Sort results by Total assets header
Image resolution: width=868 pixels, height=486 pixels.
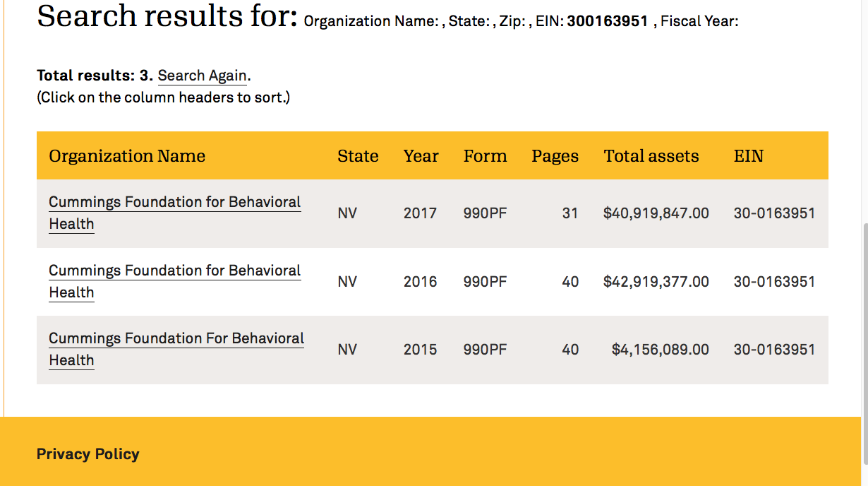(x=651, y=156)
